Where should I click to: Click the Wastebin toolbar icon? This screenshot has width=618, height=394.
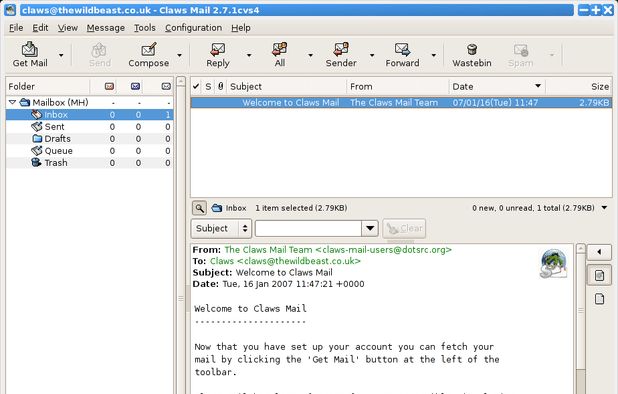472,54
